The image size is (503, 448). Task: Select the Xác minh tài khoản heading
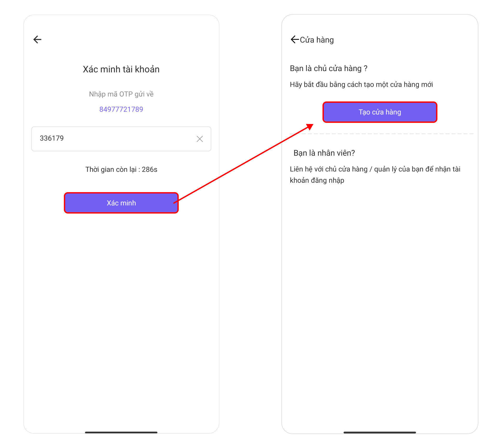point(121,69)
